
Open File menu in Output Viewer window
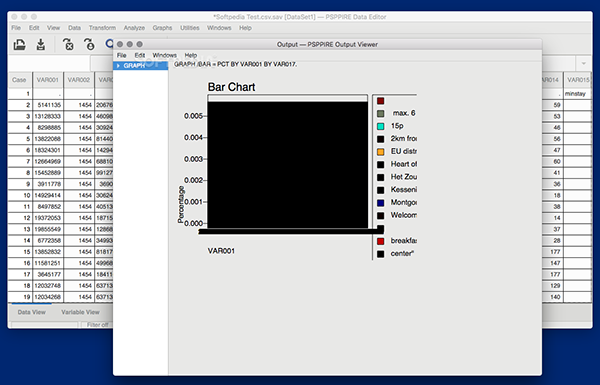122,55
